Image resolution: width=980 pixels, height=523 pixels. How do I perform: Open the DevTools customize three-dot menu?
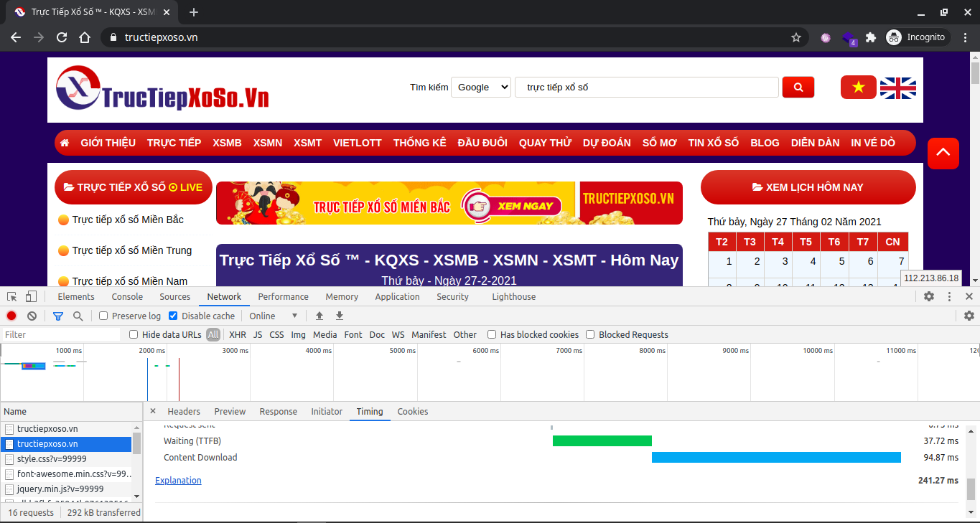[949, 296]
